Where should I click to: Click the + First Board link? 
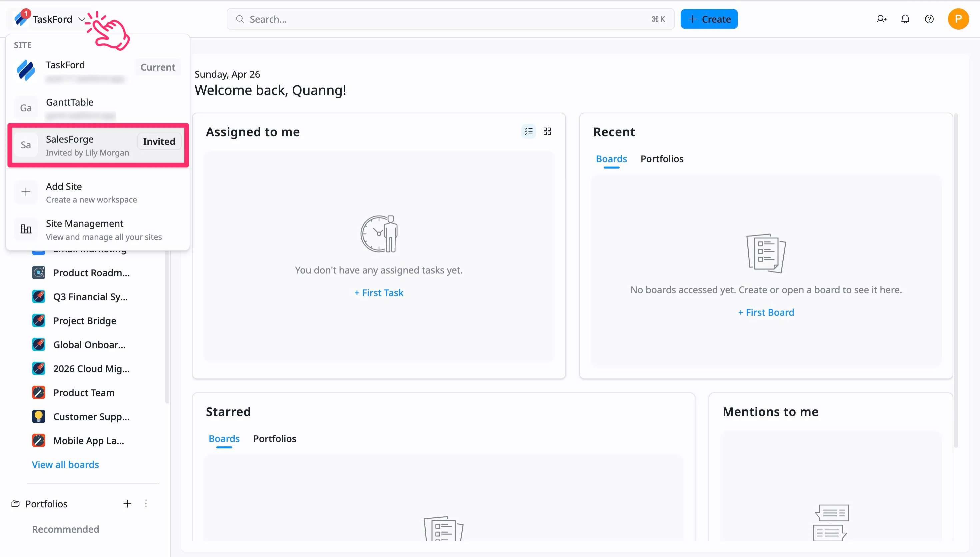click(766, 312)
